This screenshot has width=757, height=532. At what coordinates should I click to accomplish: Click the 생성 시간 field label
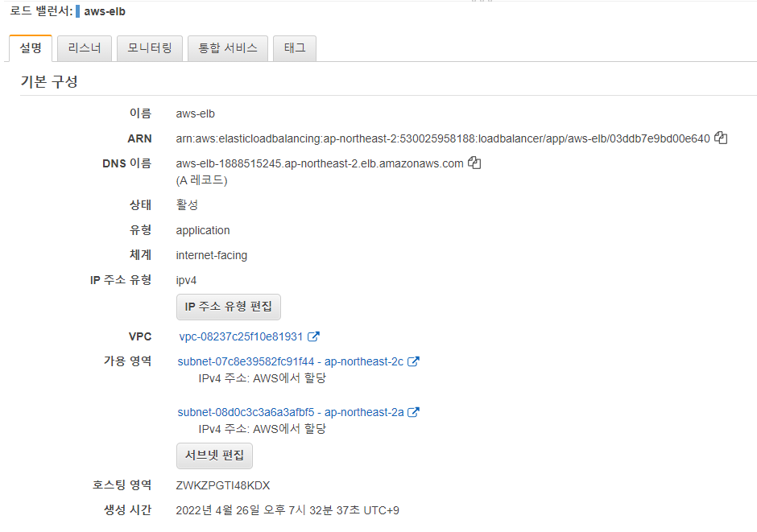coord(127,509)
